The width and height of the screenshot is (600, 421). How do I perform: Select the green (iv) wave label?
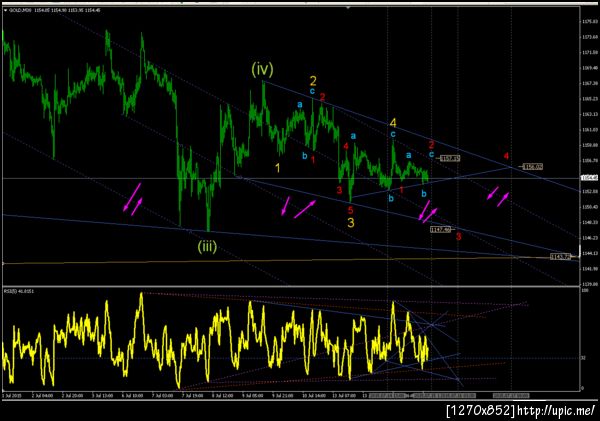[262, 69]
